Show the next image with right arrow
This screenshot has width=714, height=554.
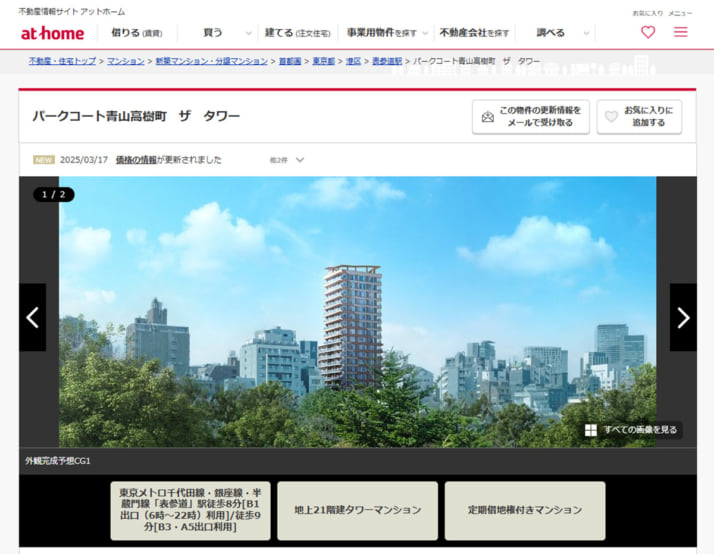click(x=683, y=317)
